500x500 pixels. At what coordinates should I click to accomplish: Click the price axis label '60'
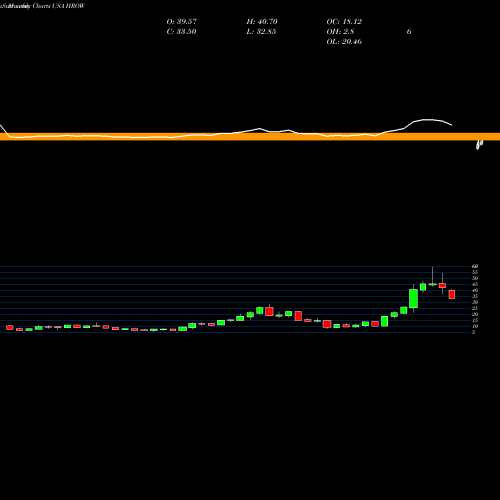[475, 266]
